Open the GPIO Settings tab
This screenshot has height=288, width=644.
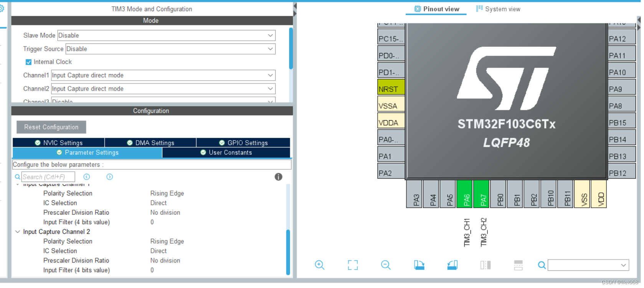click(x=243, y=142)
